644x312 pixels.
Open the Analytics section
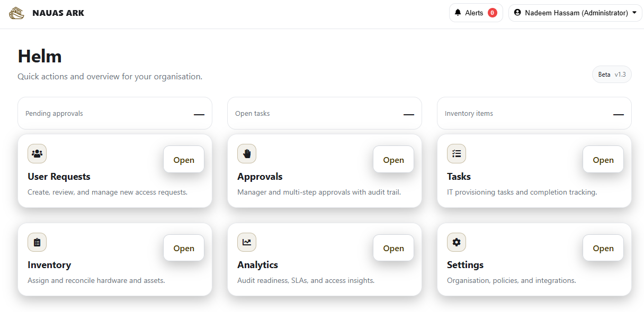click(x=393, y=248)
